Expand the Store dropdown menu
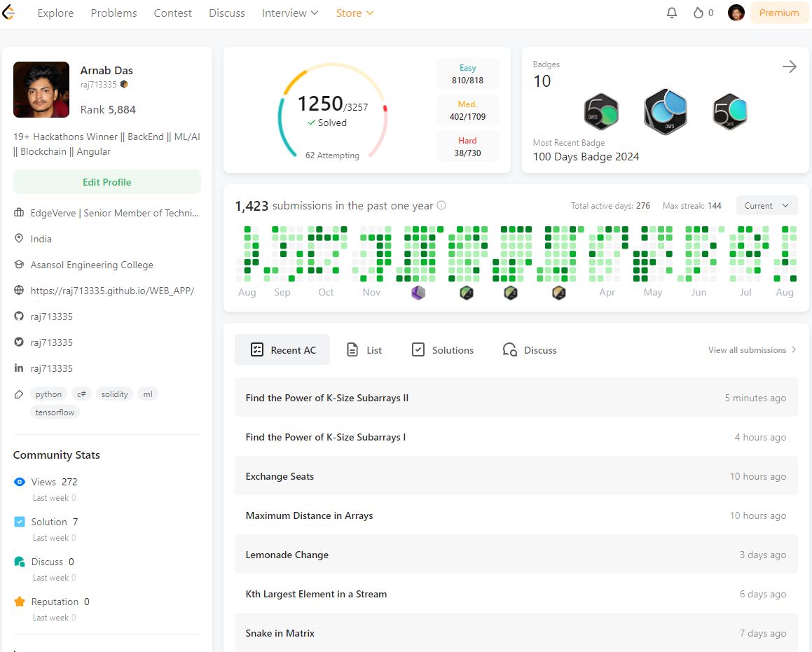The height and width of the screenshot is (652, 812). coord(355,13)
